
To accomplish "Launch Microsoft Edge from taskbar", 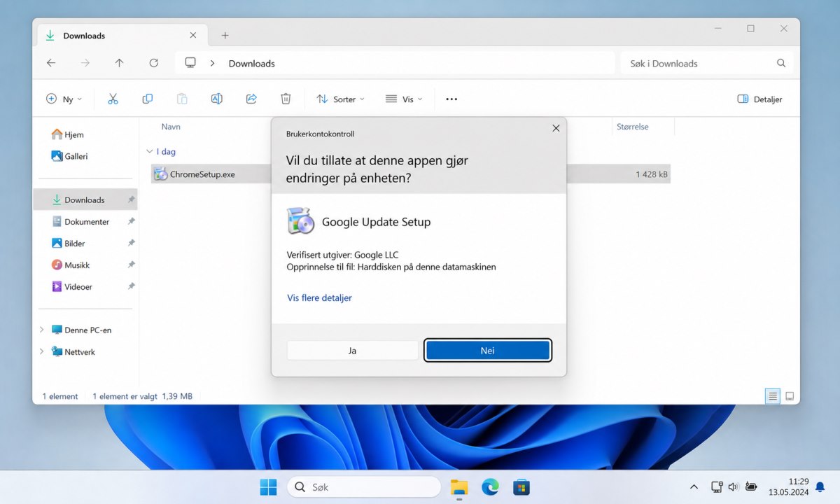I will coord(490,486).
